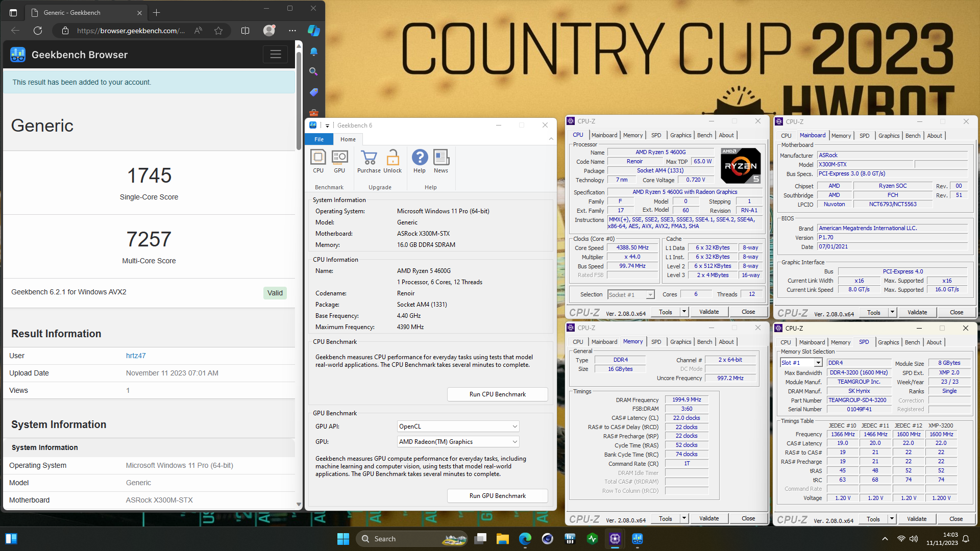Click Validate in the CPU-Z Mainboard window
This screenshot has width=980, height=551.
pos(917,312)
